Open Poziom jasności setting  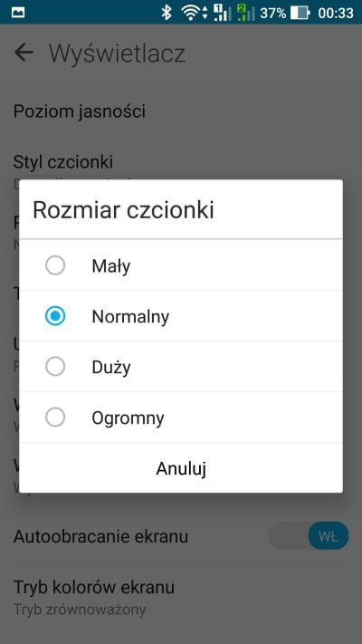click(181, 111)
